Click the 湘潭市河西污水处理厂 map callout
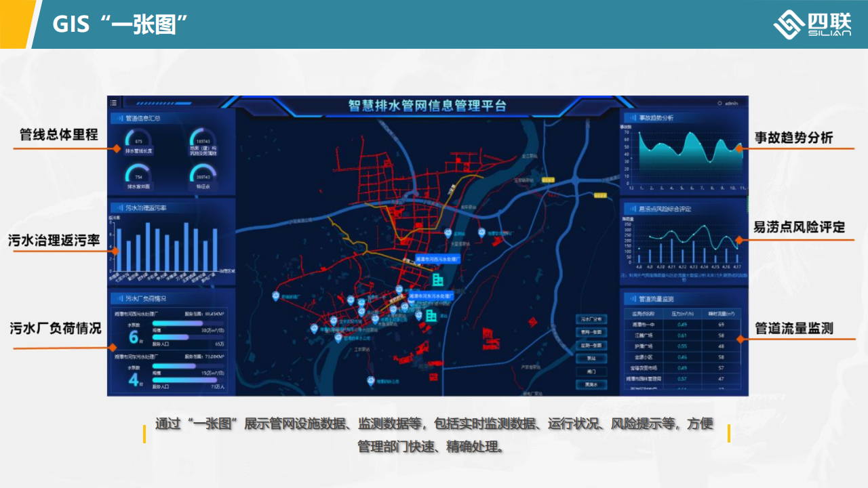The image size is (868, 488). [x=438, y=259]
